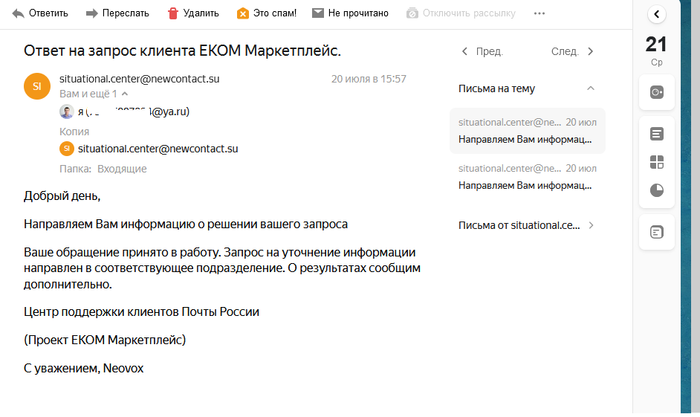Click 'Отключить рассылку' text
The image size is (700, 417).
coord(469,13)
